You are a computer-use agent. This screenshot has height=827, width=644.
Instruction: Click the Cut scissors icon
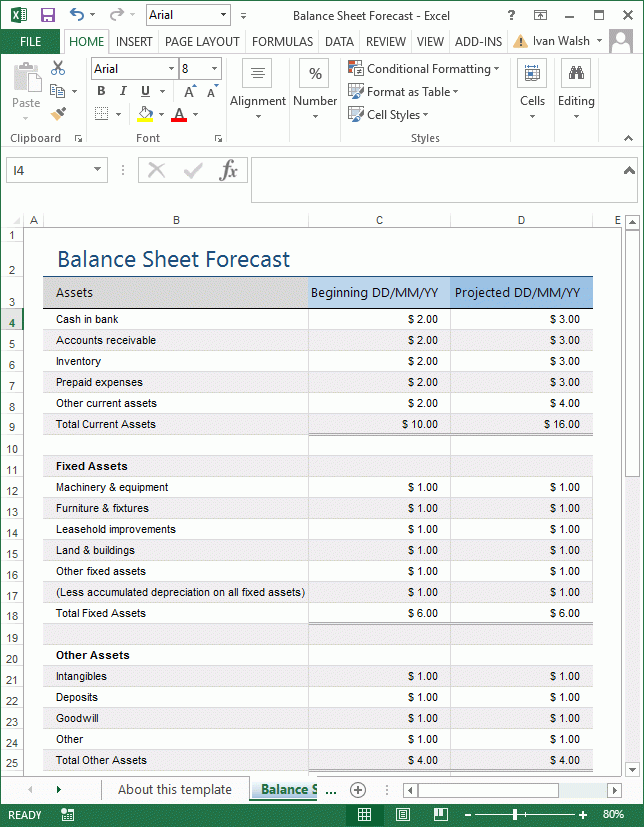point(58,68)
